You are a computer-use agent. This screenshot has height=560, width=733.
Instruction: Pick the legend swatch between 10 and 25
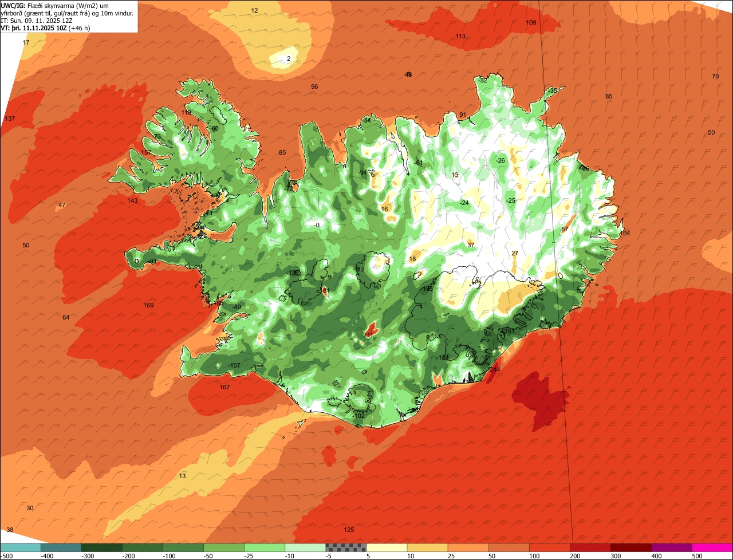427,547
